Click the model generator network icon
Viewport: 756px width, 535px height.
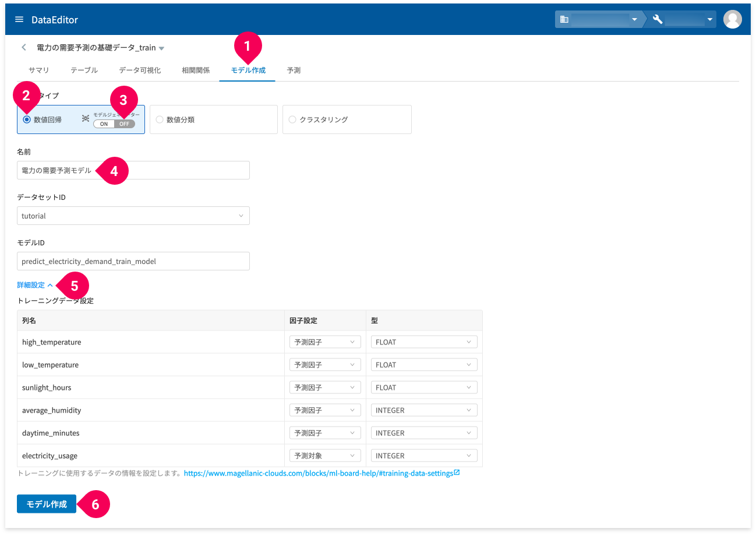(85, 119)
